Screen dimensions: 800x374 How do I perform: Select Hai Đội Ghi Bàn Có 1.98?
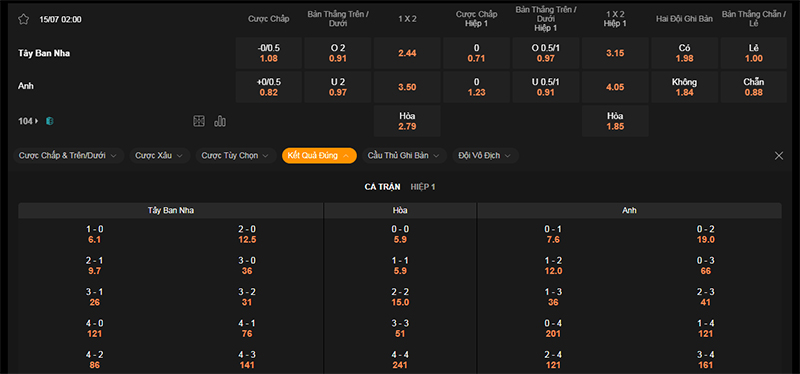(684, 53)
